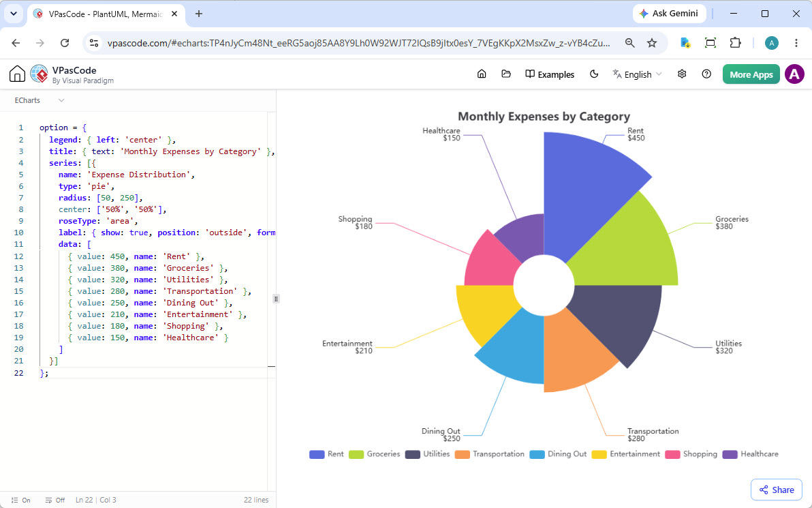Bookmark the page with the star icon
Screen dimensions: 812x508
pyautogui.click(x=652, y=43)
